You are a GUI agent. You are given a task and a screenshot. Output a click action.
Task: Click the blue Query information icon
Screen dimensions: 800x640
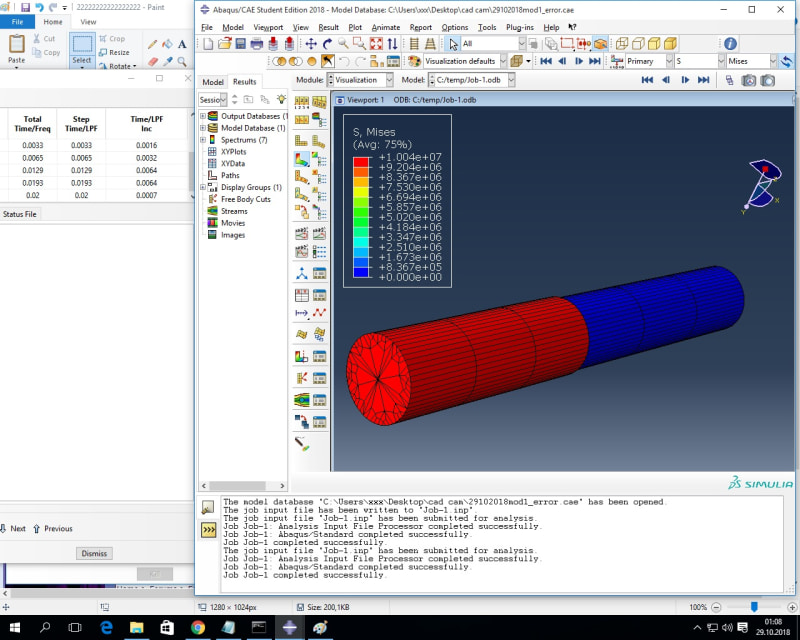point(730,44)
